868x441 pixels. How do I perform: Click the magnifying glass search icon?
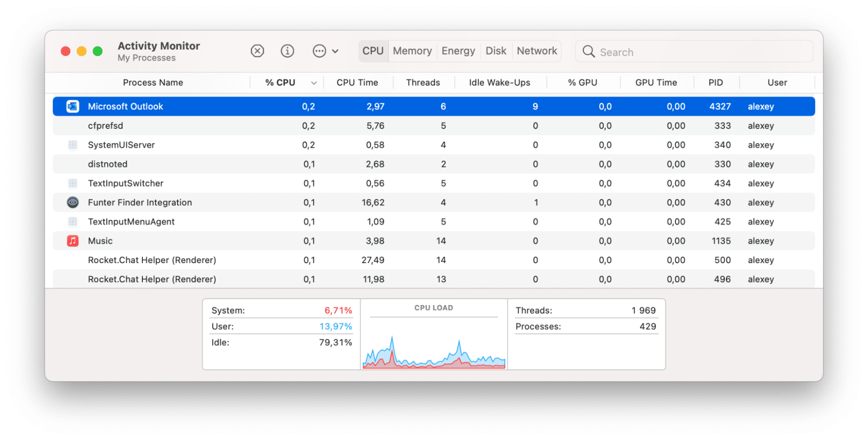point(588,52)
